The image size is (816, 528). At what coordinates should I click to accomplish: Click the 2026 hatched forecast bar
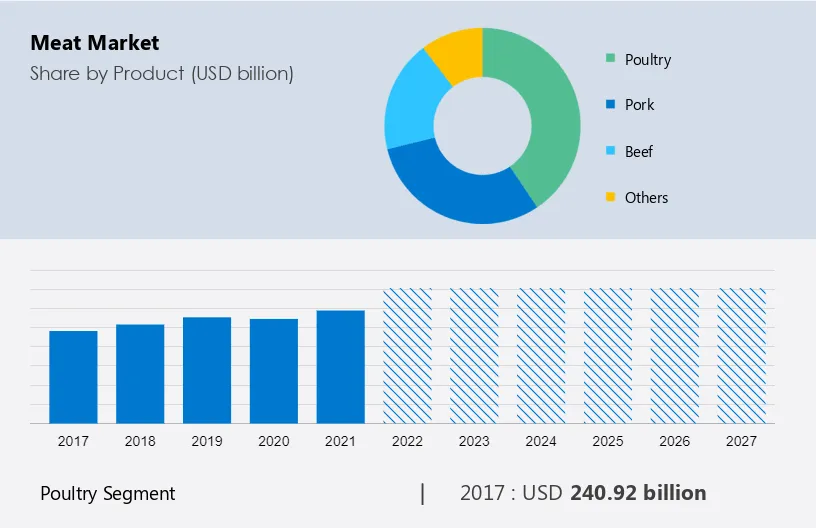tap(674, 356)
